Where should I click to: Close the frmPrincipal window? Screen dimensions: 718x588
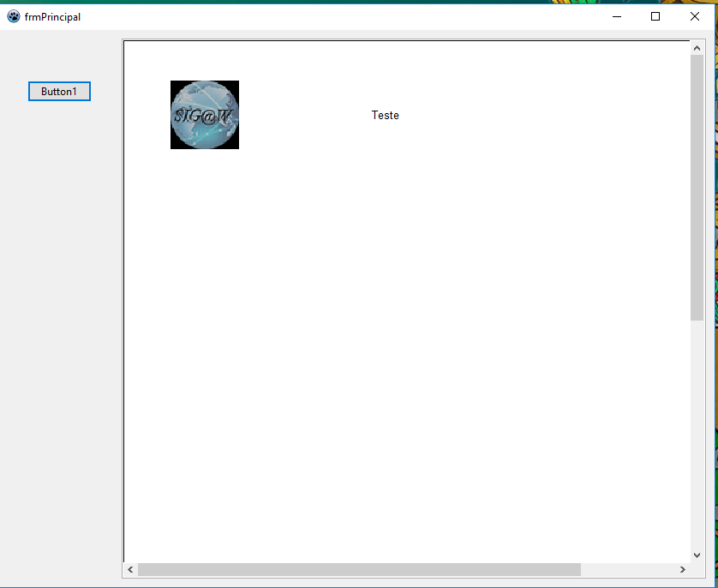[x=695, y=16]
